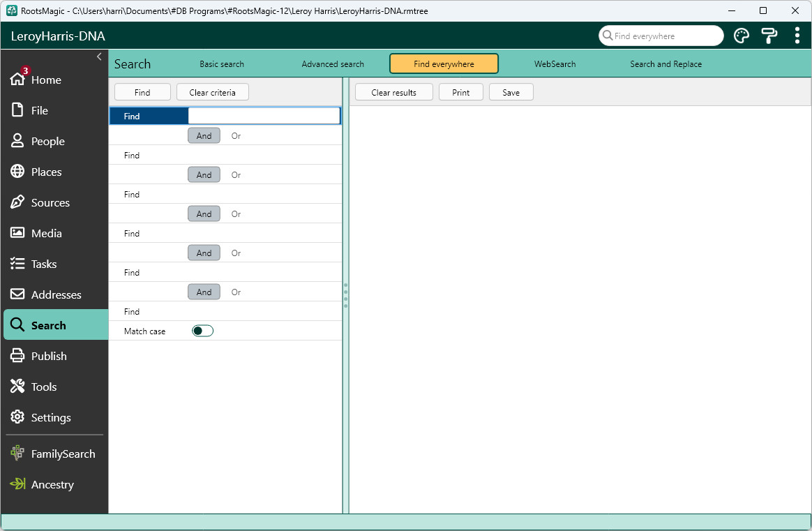Switch to the Basic search tab
Image resolution: width=812 pixels, height=531 pixels.
[222, 64]
